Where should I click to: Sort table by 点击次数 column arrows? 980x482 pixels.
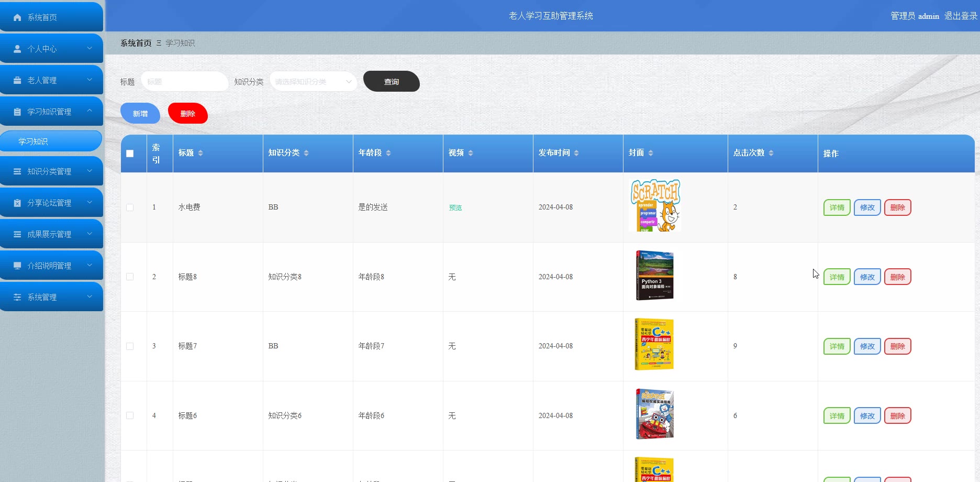pyautogui.click(x=771, y=153)
